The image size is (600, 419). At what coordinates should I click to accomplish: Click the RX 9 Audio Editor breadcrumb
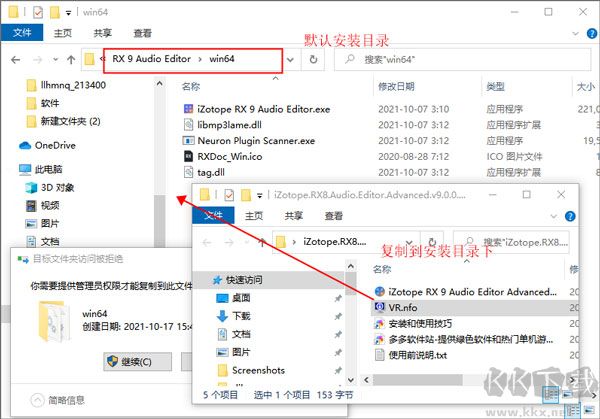(x=152, y=59)
